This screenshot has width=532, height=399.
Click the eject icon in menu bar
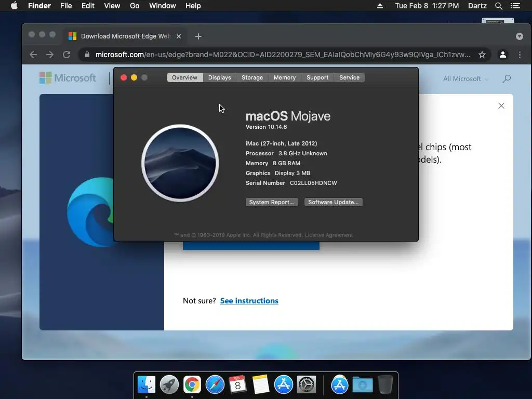tap(380, 6)
